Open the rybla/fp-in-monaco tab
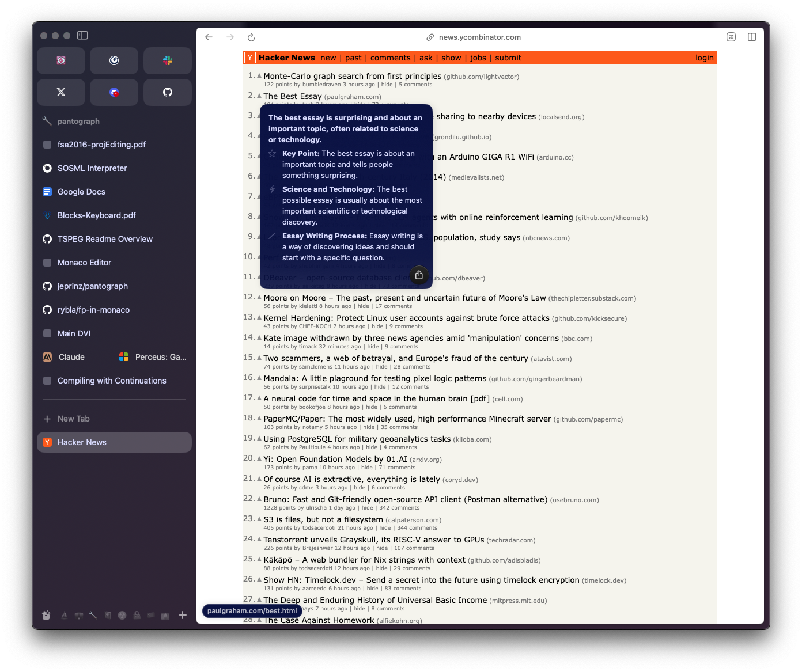 (114, 310)
